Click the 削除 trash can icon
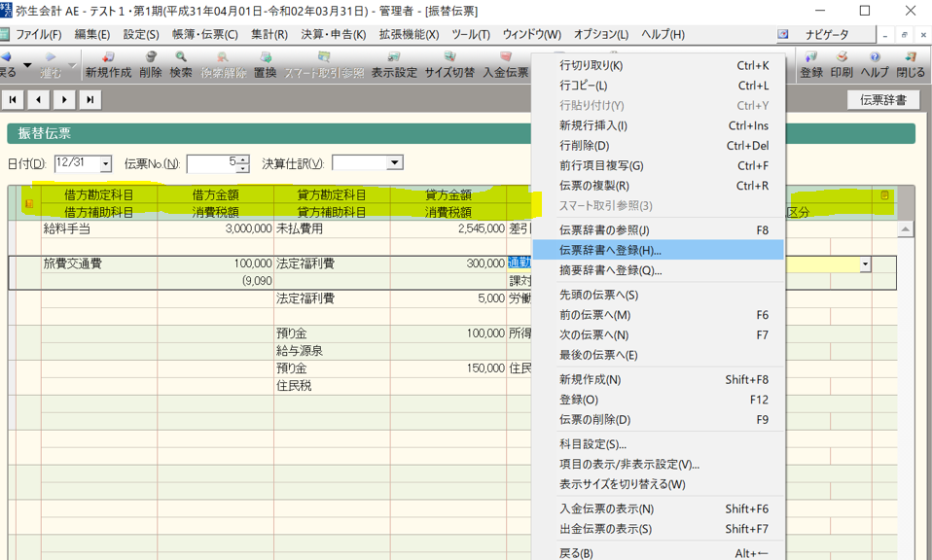The height and width of the screenshot is (560, 932). (x=151, y=65)
